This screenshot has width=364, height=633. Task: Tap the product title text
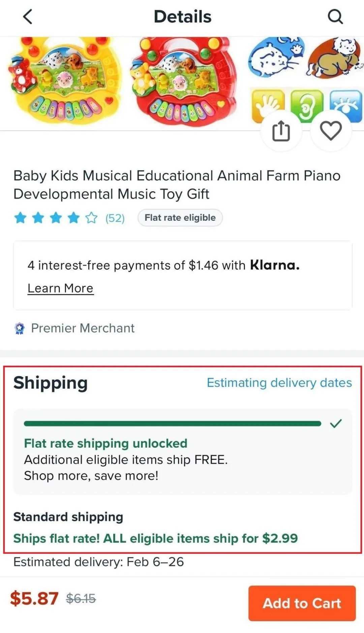tap(177, 185)
